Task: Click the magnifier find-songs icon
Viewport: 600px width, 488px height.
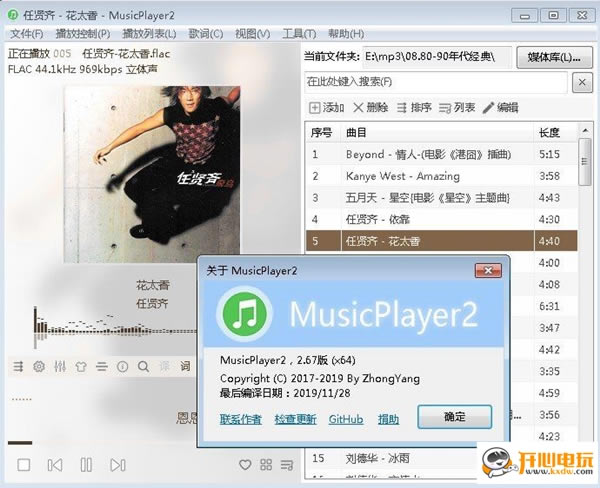Action: (x=143, y=367)
